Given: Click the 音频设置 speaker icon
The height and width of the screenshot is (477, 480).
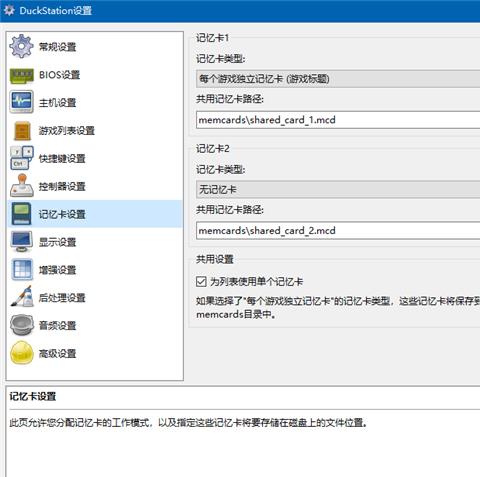Looking at the screenshot, I should tap(22, 325).
